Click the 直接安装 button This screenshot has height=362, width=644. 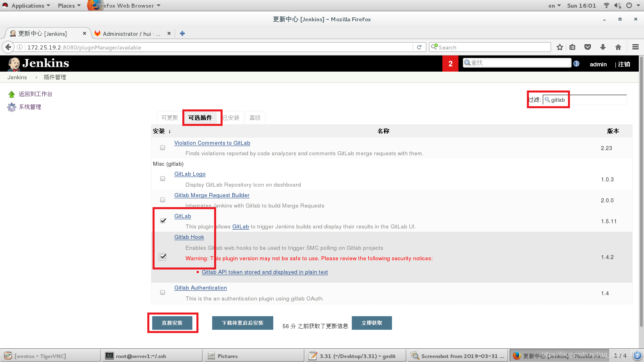point(172,323)
